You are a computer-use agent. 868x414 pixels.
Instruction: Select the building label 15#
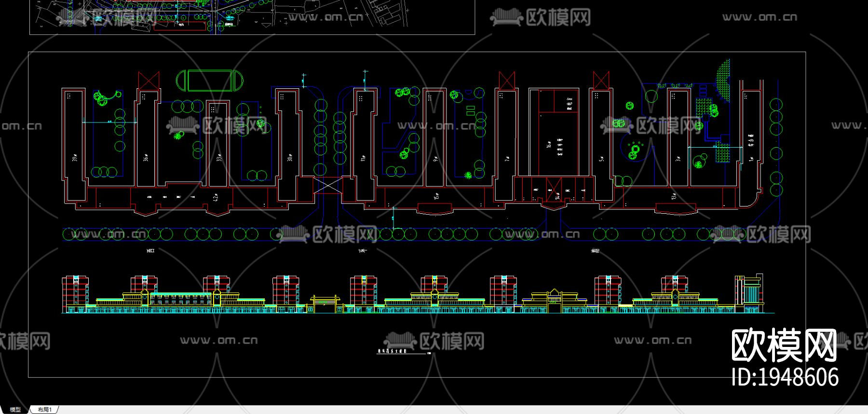click(436, 196)
